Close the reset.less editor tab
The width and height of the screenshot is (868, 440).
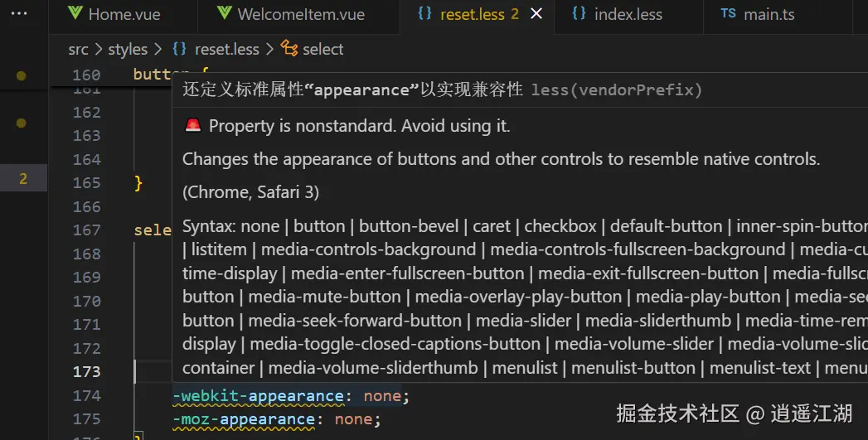pos(536,14)
